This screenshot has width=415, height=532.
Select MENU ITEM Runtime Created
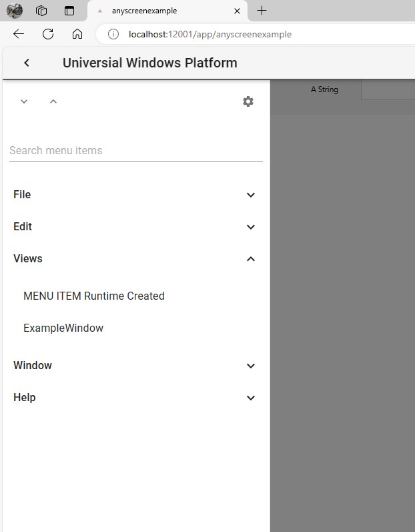tap(94, 296)
